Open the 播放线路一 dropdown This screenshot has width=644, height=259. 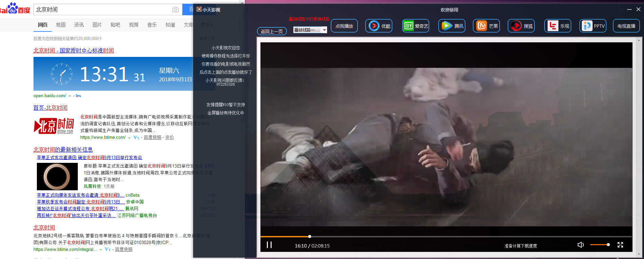tap(310, 30)
